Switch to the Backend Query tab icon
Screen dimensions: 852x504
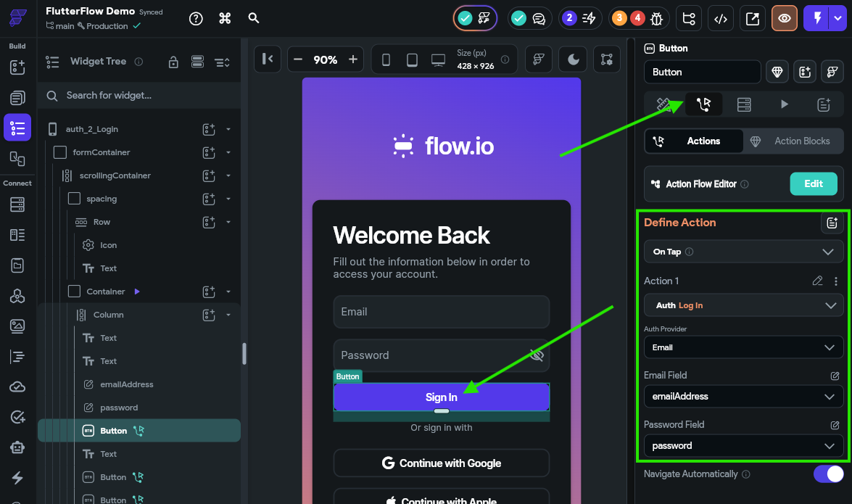744,104
